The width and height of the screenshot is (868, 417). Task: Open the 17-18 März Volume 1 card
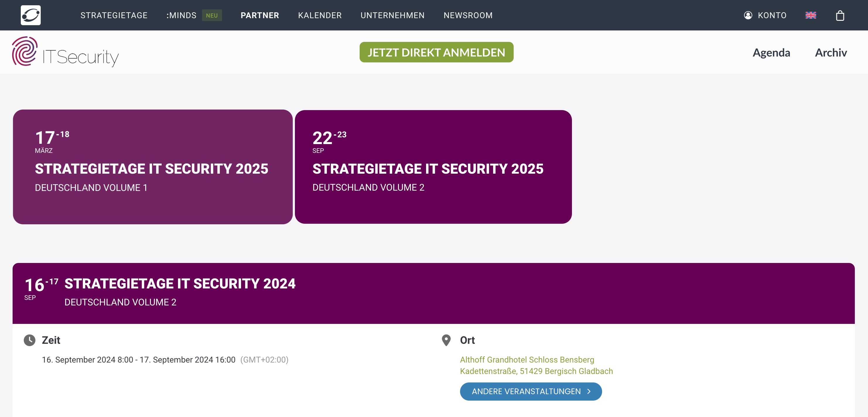tap(153, 167)
